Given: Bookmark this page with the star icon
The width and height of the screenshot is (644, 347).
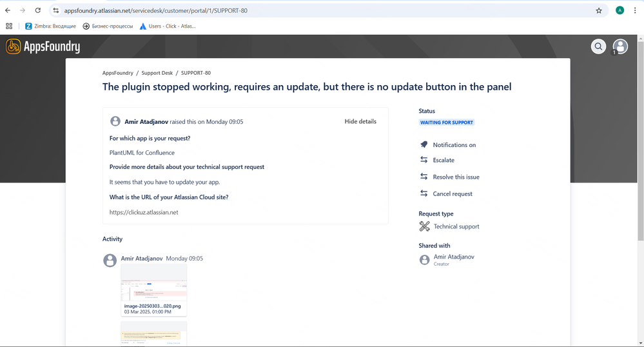Looking at the screenshot, I should (599, 11).
